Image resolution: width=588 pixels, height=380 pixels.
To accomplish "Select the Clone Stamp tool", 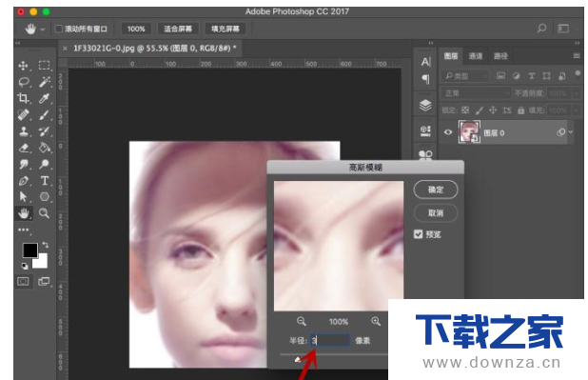I will tap(23, 131).
